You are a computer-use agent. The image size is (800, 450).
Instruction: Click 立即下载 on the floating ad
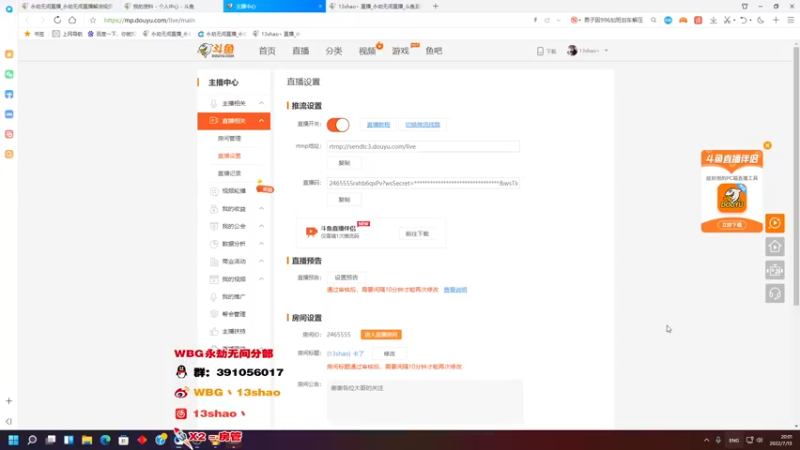[x=732, y=224]
